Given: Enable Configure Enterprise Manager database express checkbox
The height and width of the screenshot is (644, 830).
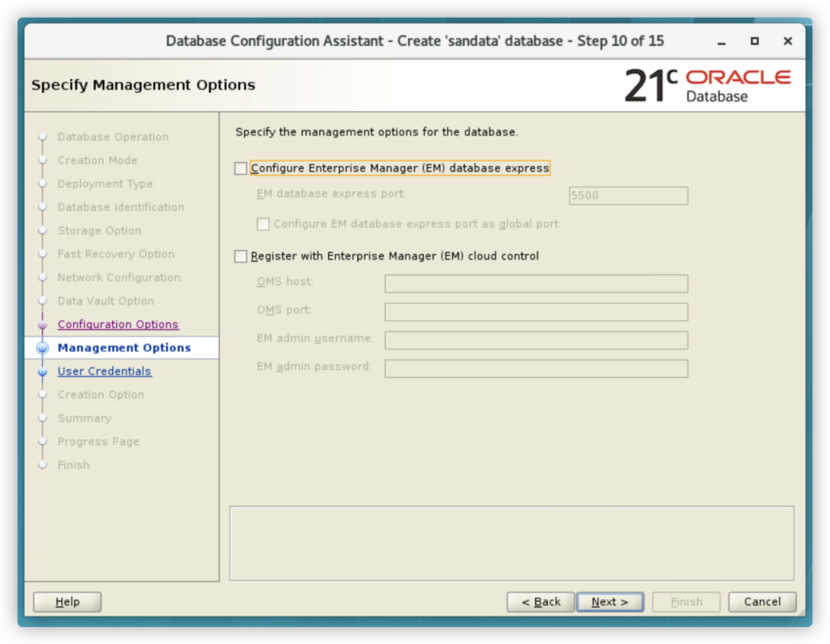Looking at the screenshot, I should pos(241,168).
